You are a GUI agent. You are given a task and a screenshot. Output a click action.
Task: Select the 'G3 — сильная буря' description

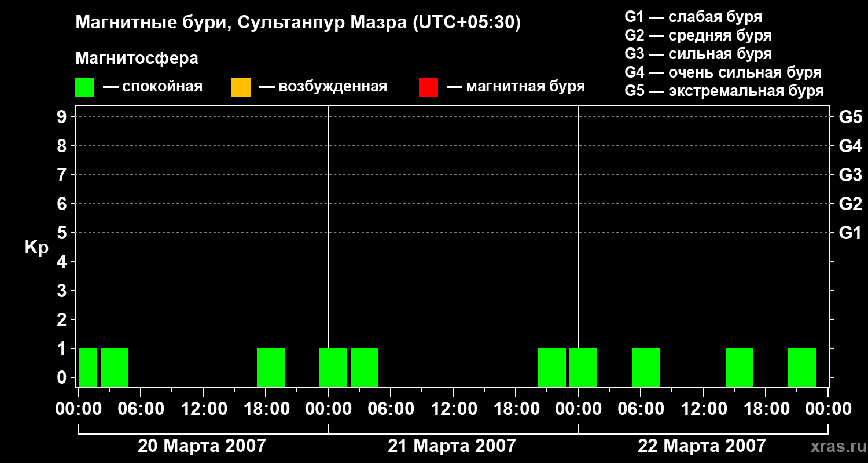click(x=698, y=54)
